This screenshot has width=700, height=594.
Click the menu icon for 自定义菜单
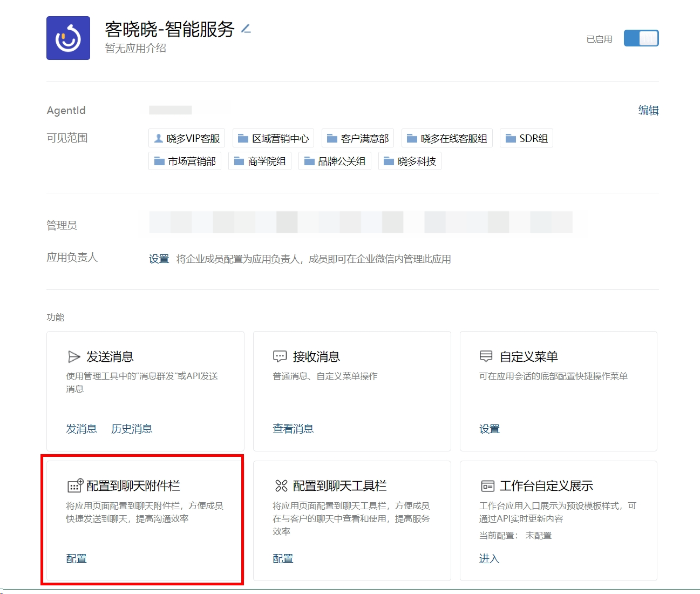tap(486, 356)
